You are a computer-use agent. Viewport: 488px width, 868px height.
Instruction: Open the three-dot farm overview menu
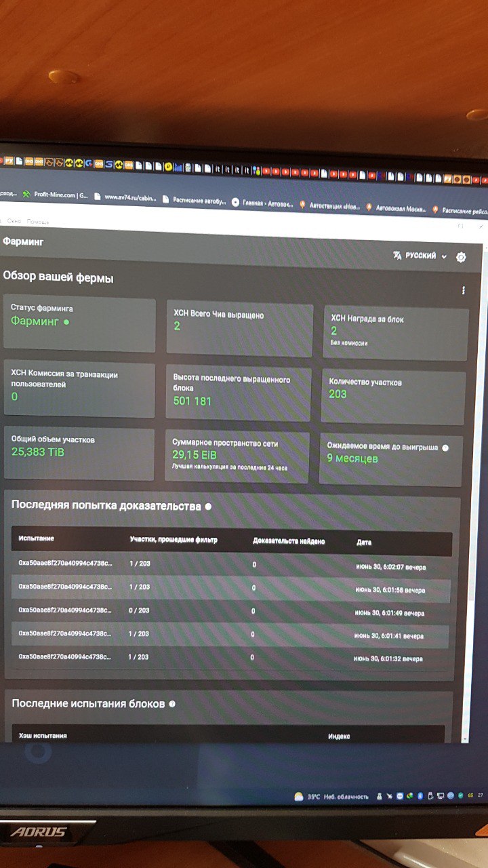(464, 290)
